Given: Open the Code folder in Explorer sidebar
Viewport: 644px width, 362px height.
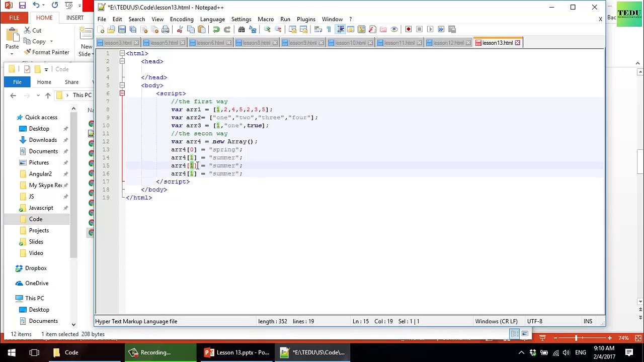Looking at the screenshot, I should [36, 219].
